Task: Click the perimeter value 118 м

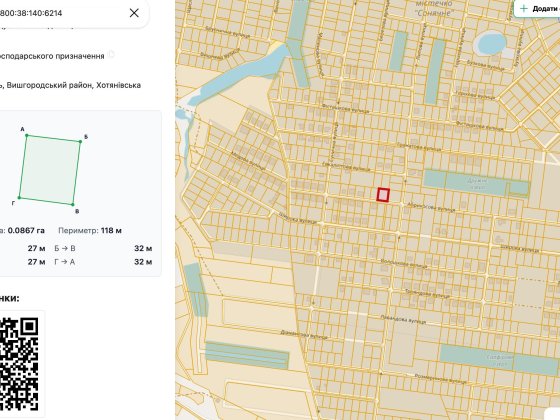Action: pos(111,230)
